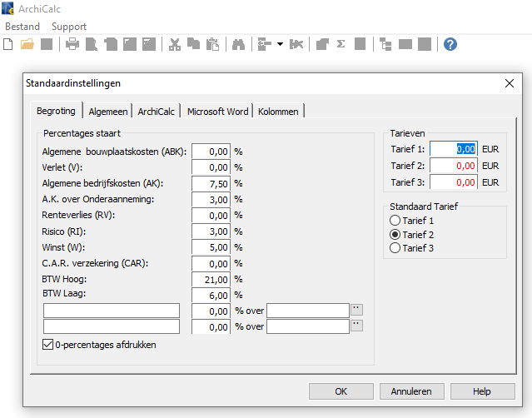
Task: Click the grey icon just right of Sigma
Action: [x=360, y=44]
